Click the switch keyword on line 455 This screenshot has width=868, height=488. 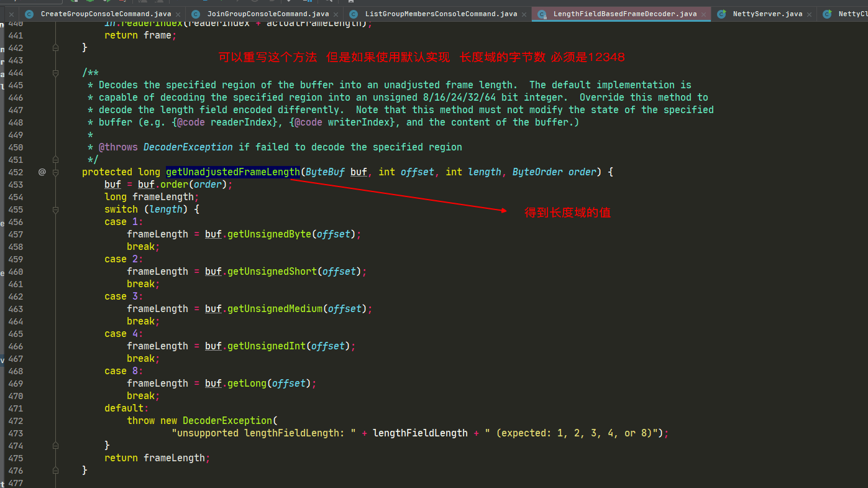[121, 209]
